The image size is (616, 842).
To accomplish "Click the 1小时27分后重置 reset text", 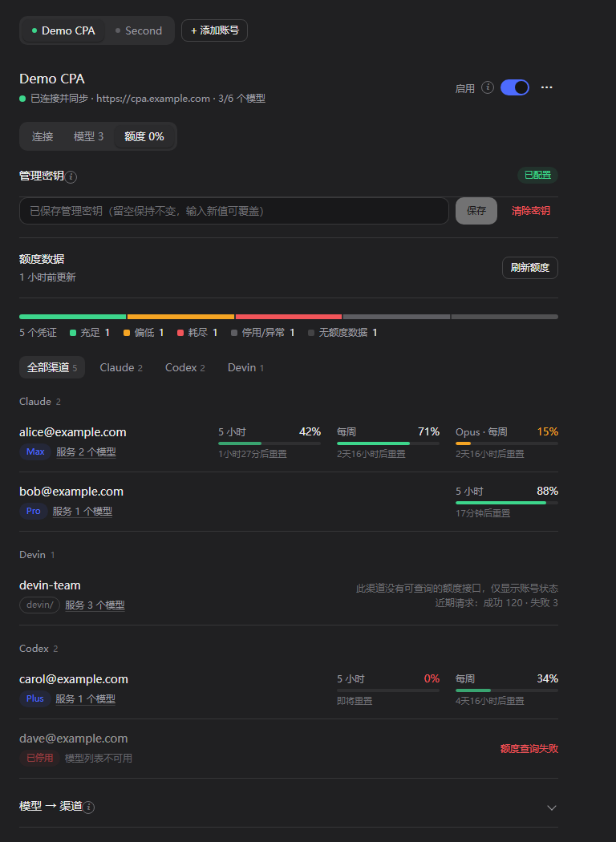I will click(x=253, y=454).
